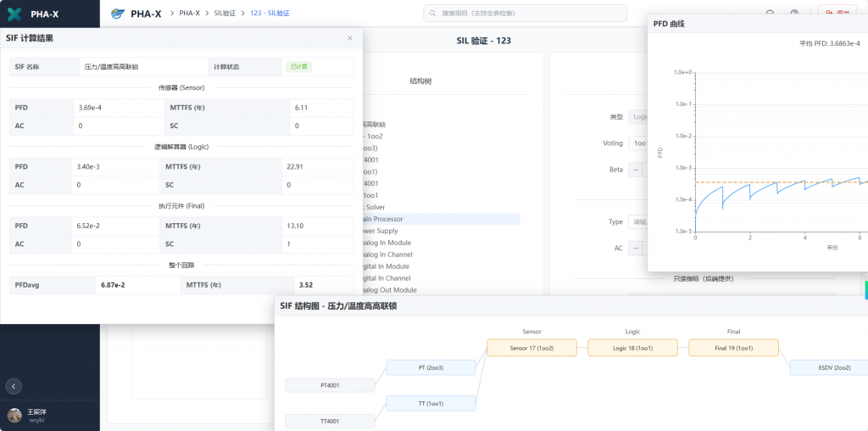This screenshot has height=431, width=868.
Task: Go to SIL验证 breadcrumb
Action: pyautogui.click(x=225, y=14)
